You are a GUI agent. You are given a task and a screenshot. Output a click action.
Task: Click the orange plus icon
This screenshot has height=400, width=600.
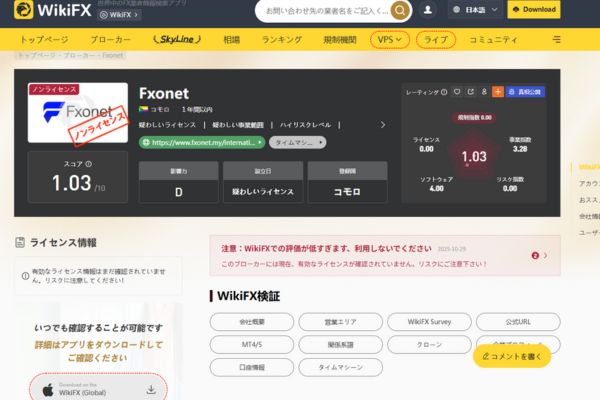tap(498, 92)
